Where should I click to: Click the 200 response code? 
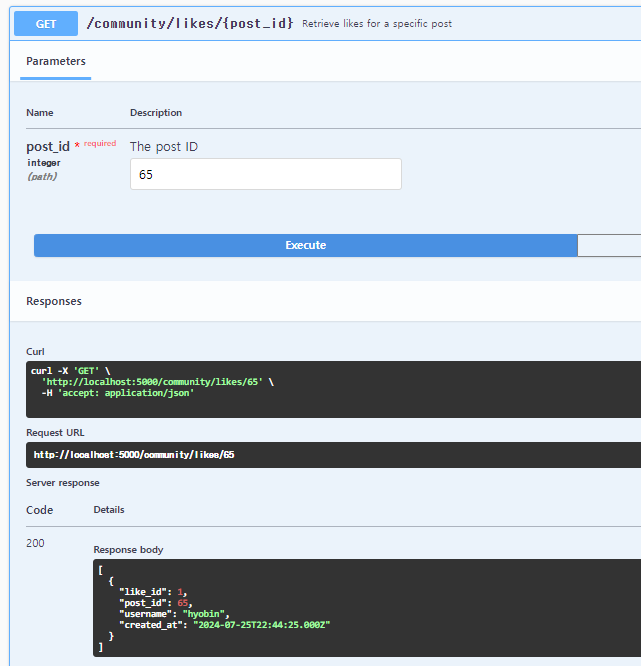tap(35, 543)
